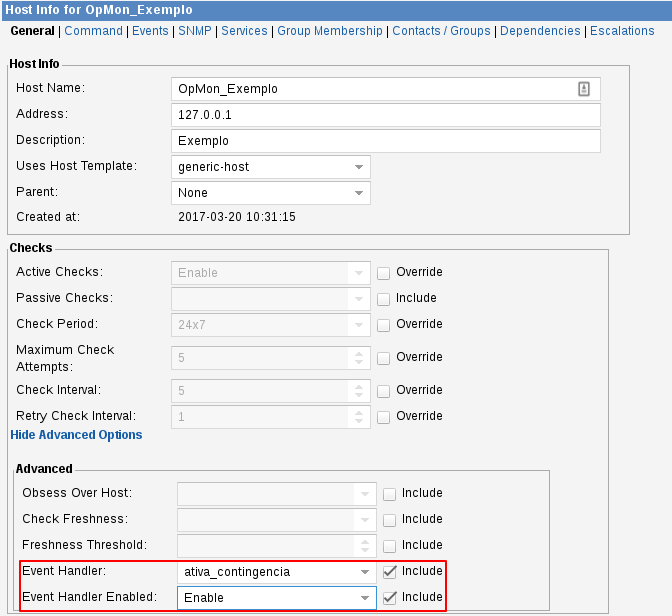Click Hide Advanced Options link
Image resolution: width=672 pixels, height=616 pixels.
(76, 435)
